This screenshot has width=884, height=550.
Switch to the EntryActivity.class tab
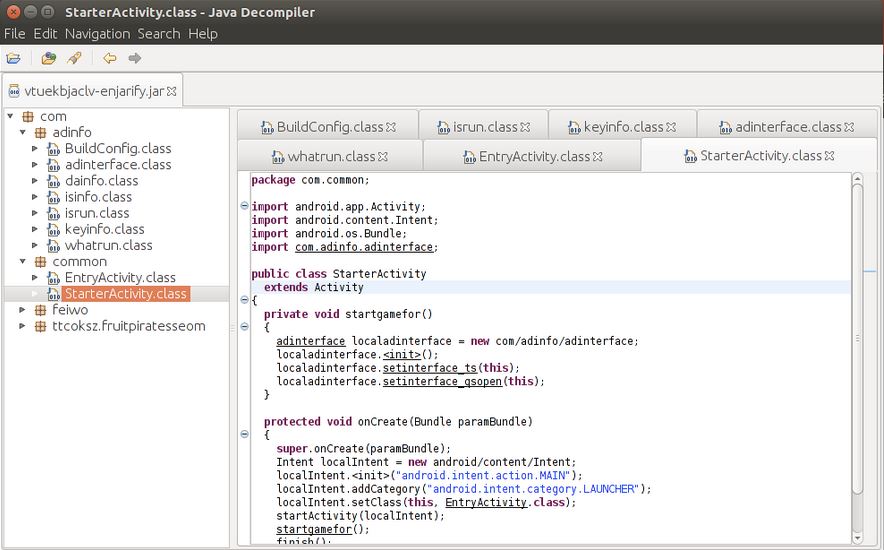pyautogui.click(x=532, y=157)
